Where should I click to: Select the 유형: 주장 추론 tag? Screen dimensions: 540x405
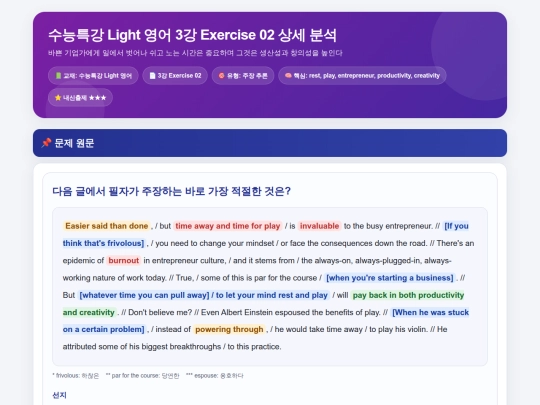click(243, 76)
